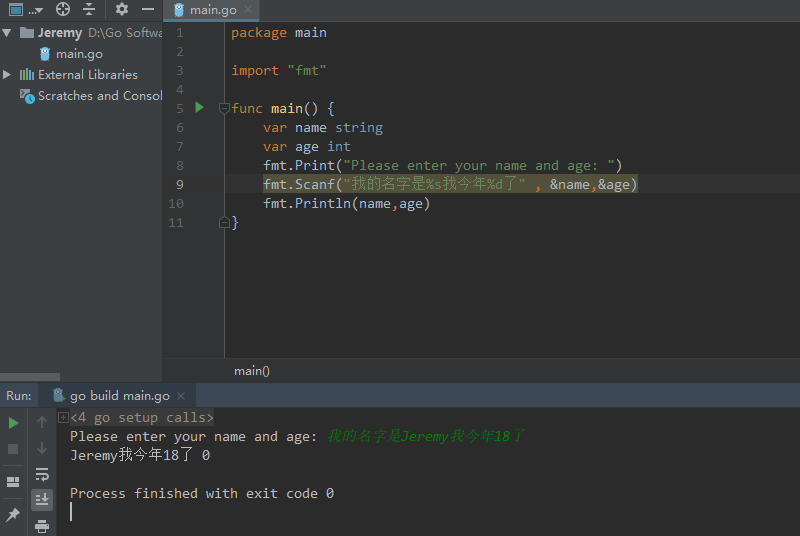The height and width of the screenshot is (536, 800).
Task: Click the restore layout icon
Action: tap(13, 481)
